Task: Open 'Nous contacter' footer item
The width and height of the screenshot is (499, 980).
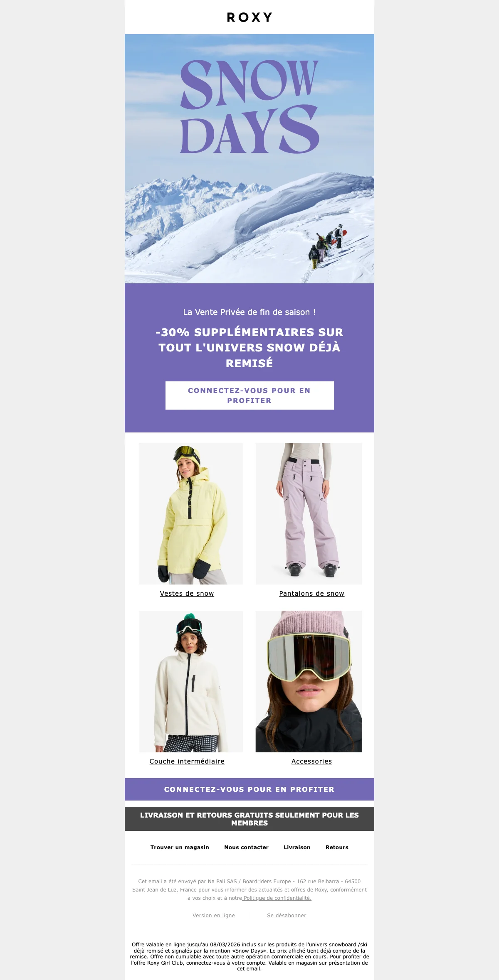Action: point(247,847)
